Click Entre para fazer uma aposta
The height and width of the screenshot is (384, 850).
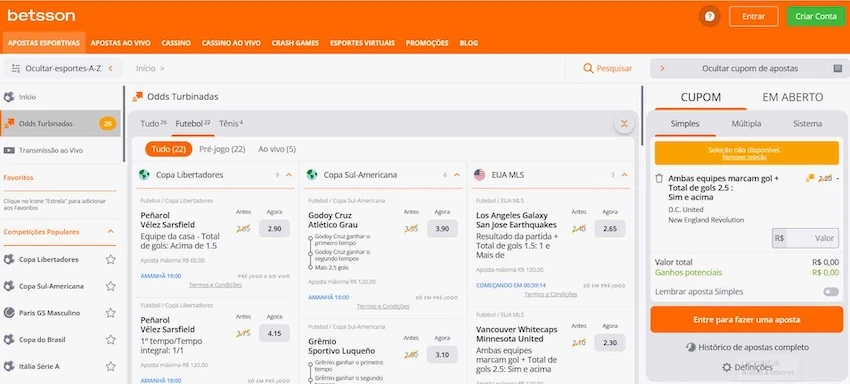click(x=746, y=319)
